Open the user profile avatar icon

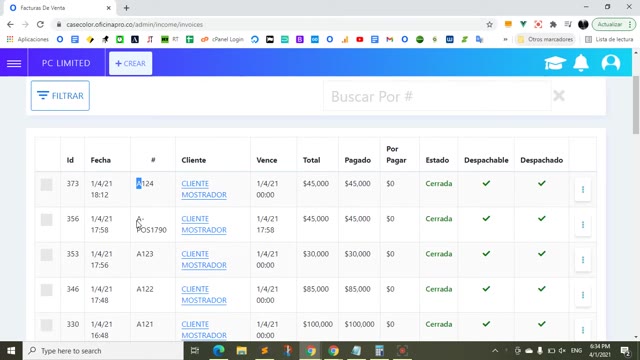[611, 63]
